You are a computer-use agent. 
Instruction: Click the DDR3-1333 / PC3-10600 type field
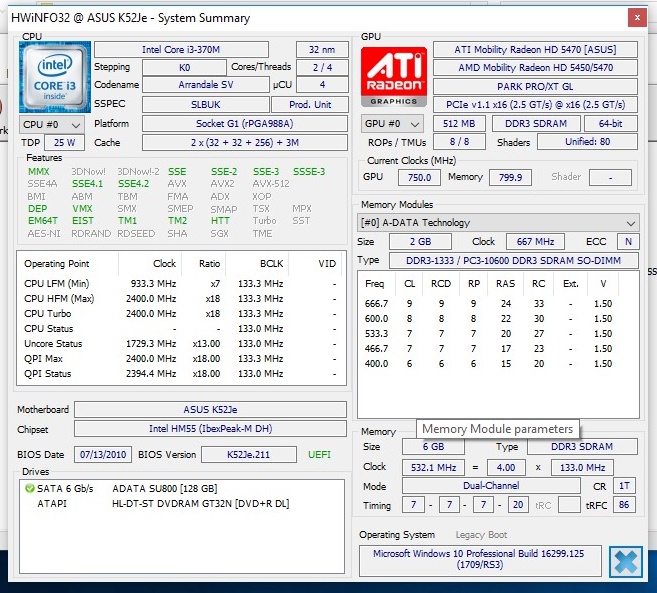coord(513,260)
